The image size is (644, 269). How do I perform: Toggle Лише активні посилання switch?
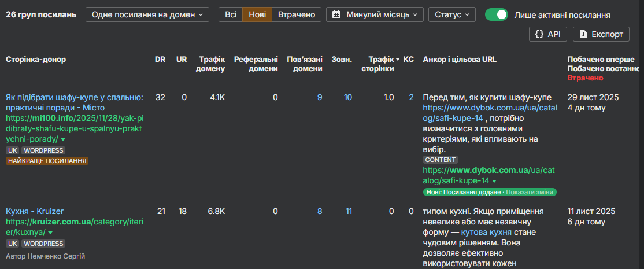pos(497,14)
